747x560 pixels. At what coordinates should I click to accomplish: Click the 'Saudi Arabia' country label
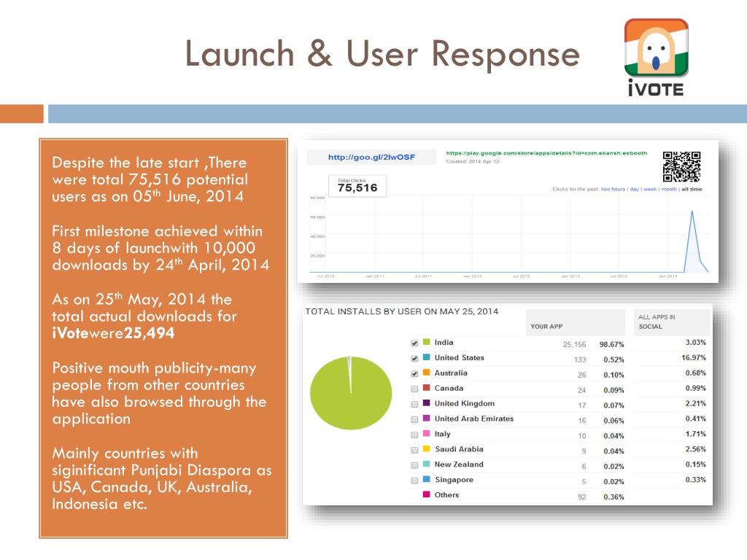point(459,449)
